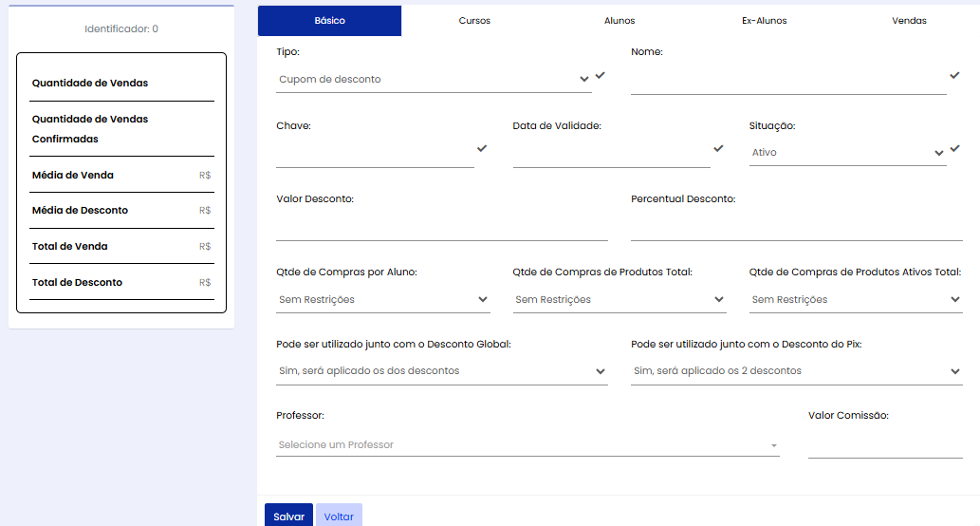The width and height of the screenshot is (980, 526).
Task: Click the checkmark icon beside Nome field
Action: click(x=954, y=75)
